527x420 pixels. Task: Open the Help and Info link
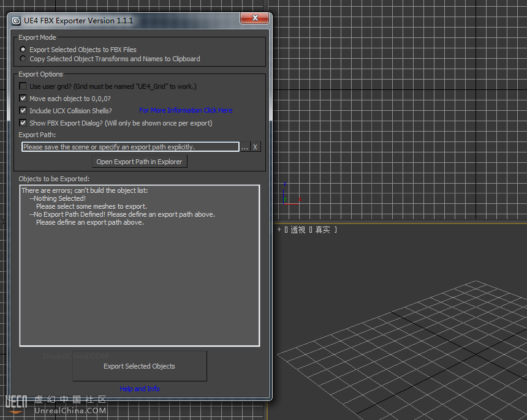point(140,389)
